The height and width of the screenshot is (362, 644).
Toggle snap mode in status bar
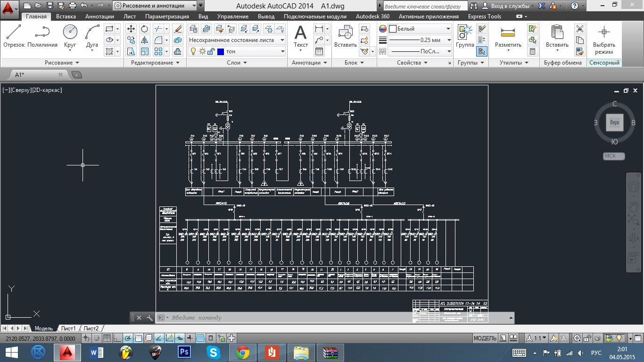[x=97, y=338]
